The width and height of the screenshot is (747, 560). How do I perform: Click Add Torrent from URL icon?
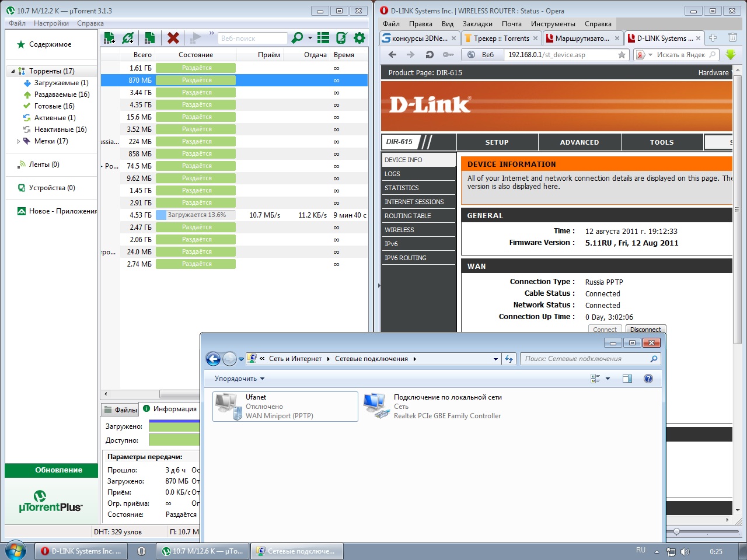[x=128, y=38]
